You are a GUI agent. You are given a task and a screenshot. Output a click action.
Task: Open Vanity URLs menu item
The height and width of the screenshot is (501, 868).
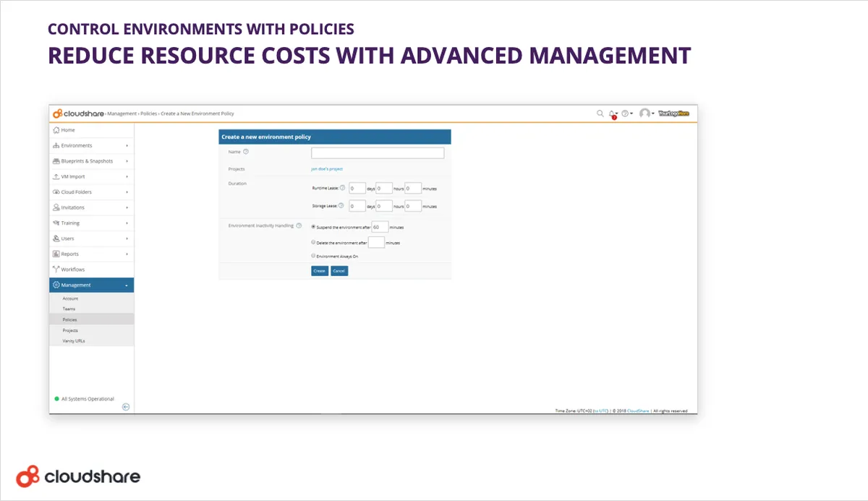coord(91,341)
